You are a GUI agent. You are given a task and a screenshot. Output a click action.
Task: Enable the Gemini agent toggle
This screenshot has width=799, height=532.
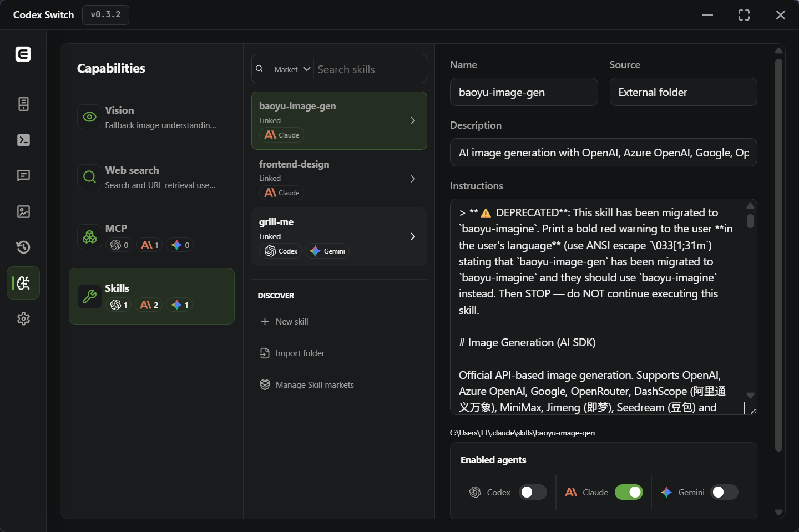pos(724,492)
